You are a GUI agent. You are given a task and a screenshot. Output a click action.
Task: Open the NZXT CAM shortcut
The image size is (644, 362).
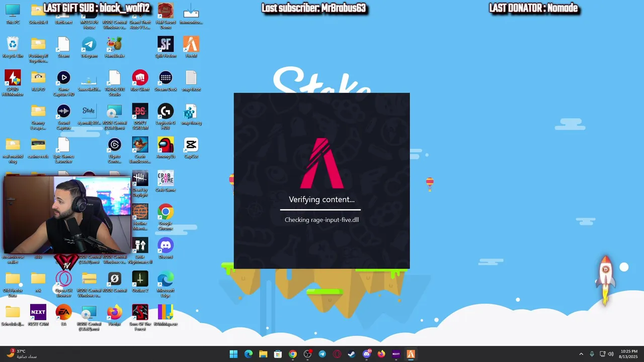[x=38, y=315]
